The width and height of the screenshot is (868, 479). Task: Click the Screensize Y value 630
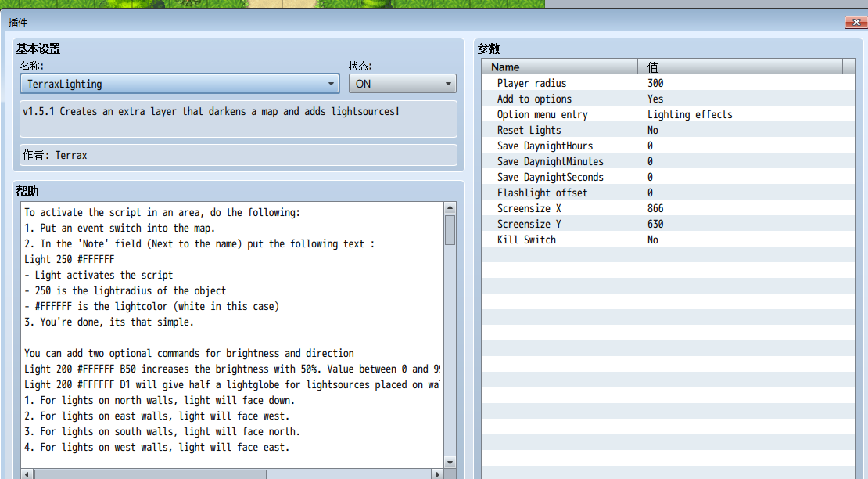655,224
